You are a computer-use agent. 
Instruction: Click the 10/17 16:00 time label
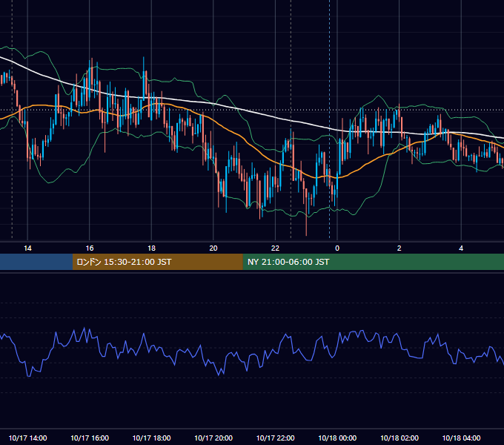point(90,438)
